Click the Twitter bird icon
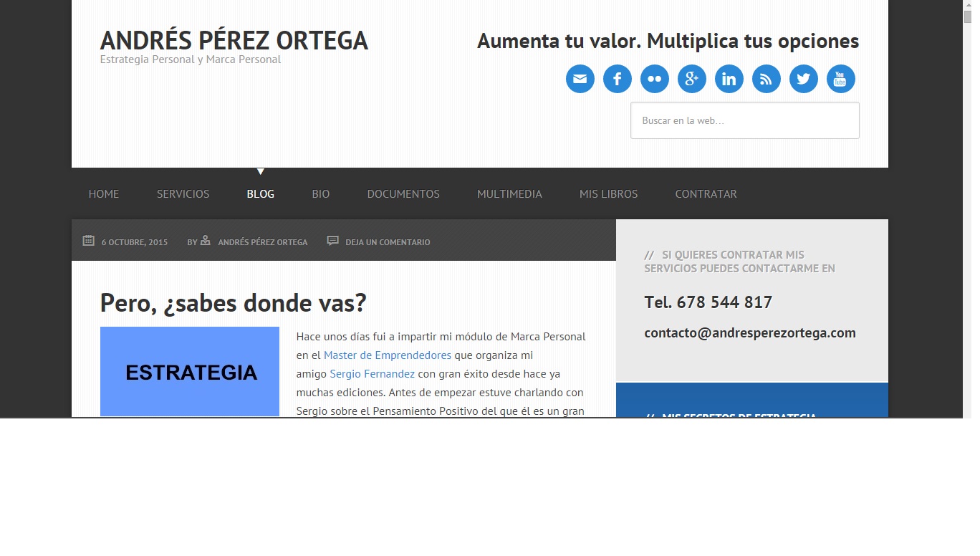980x556 pixels. (803, 79)
